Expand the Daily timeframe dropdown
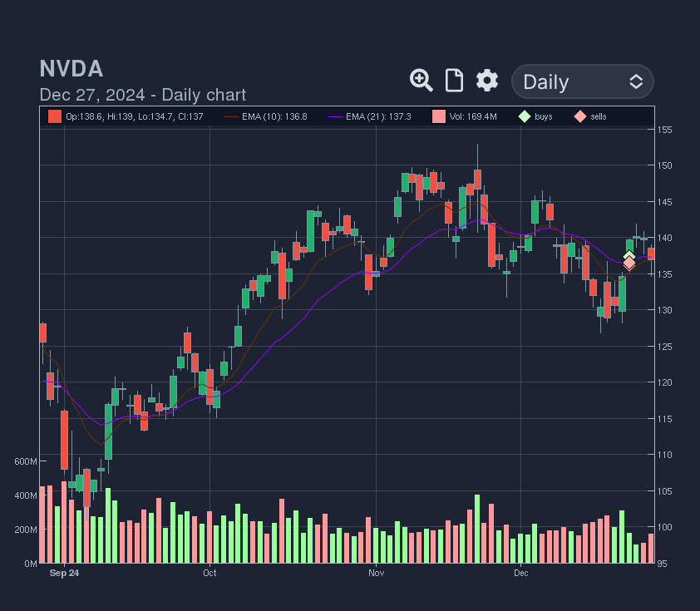This screenshot has width=700, height=611. point(583,81)
